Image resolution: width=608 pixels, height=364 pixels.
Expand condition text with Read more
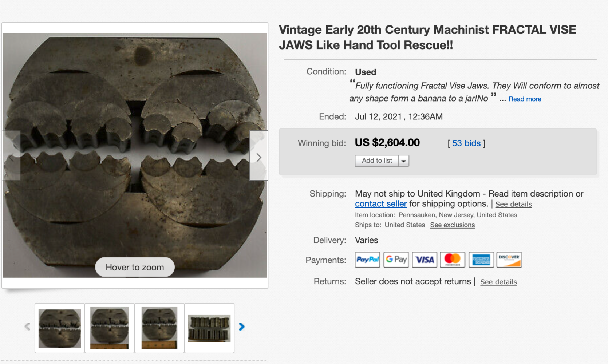[525, 99]
